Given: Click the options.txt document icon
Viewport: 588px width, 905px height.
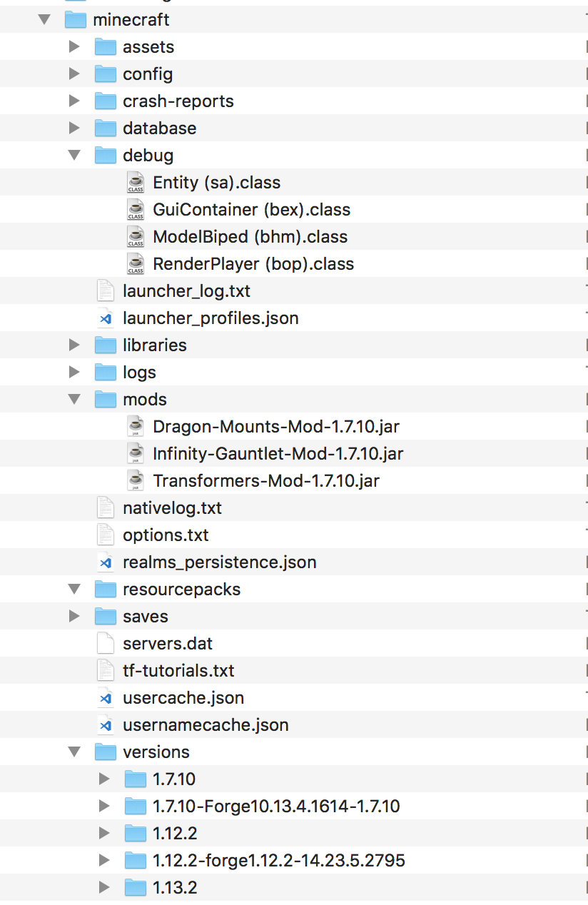Looking at the screenshot, I should (x=105, y=535).
